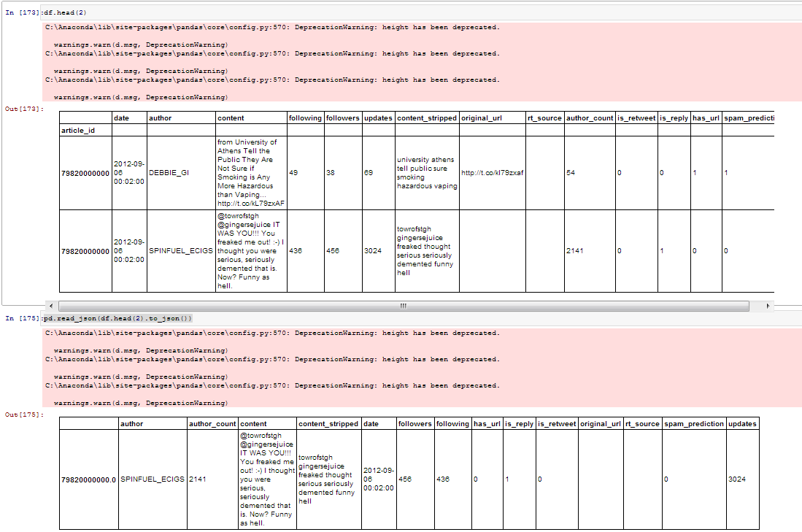Click the updates value 69
The height and width of the screenshot is (532, 802).
tap(379, 173)
